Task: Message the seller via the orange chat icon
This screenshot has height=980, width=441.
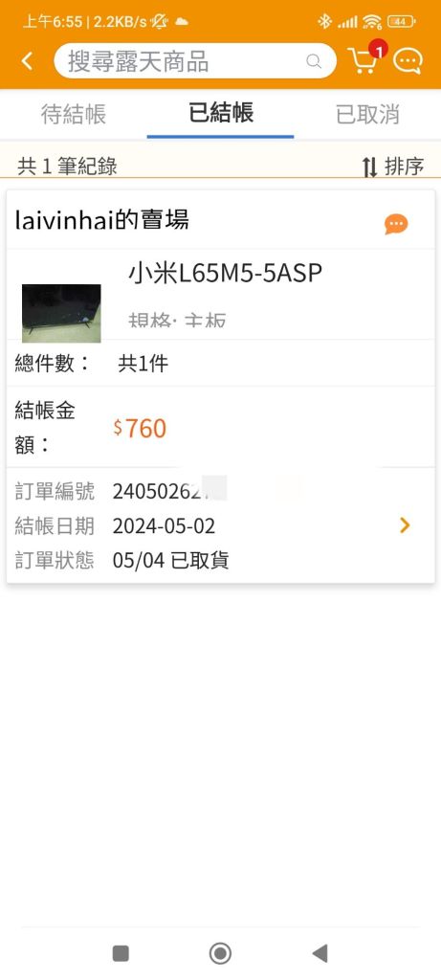Action: 396,224
